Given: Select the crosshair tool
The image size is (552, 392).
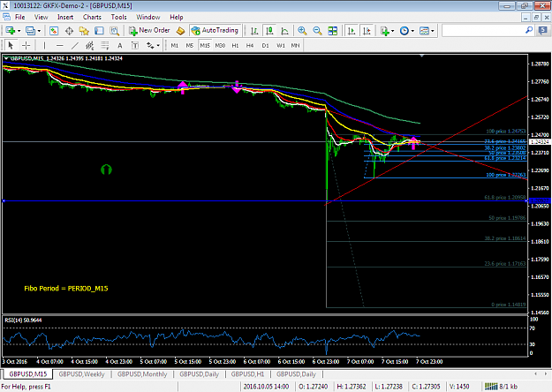Looking at the screenshot, I should 26,45.
